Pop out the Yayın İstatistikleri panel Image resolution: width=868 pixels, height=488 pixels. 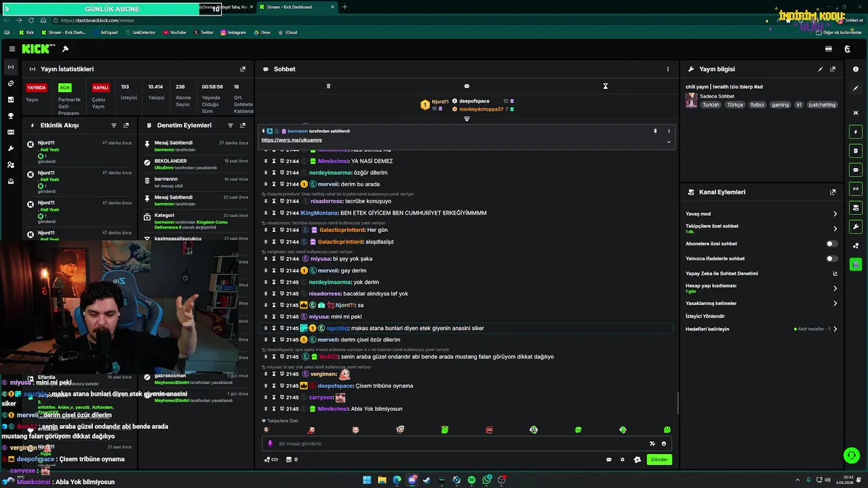click(x=243, y=69)
